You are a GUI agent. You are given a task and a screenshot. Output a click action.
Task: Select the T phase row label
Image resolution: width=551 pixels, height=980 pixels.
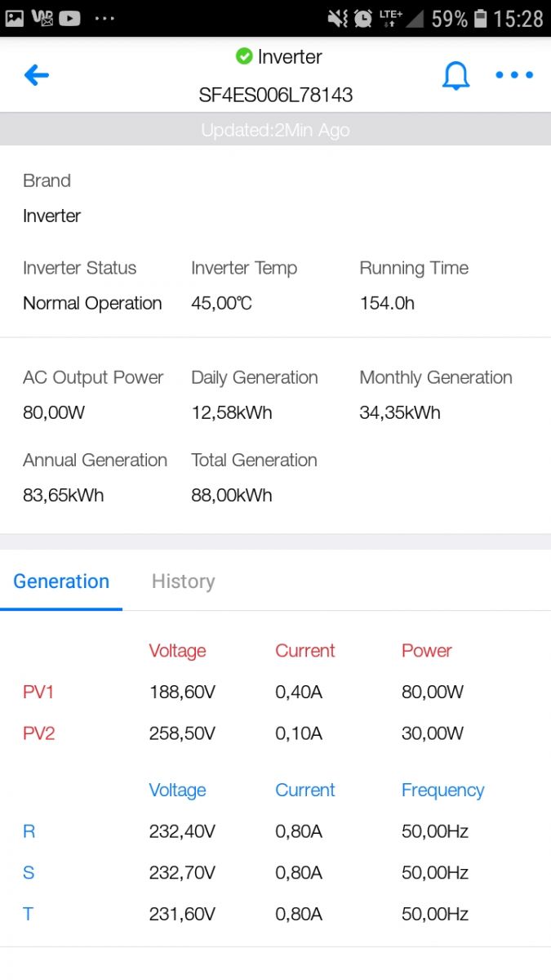coord(28,914)
